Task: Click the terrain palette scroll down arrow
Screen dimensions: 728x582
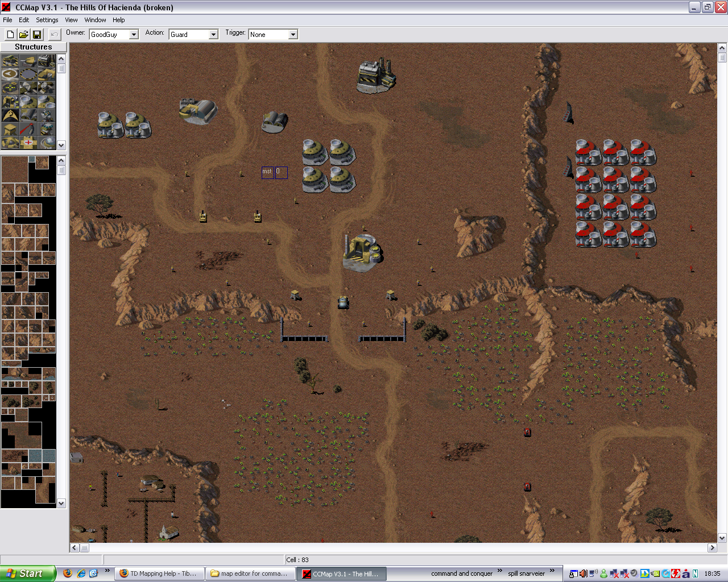Action: click(61, 503)
